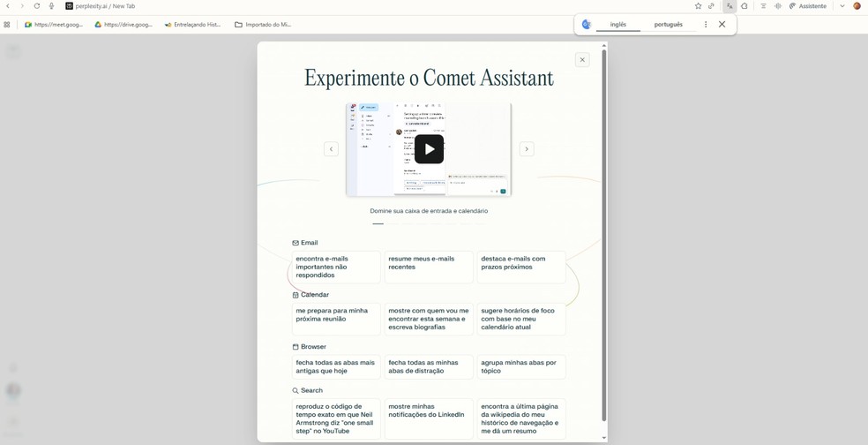The height and width of the screenshot is (445, 868).
Task: Click the Search magnifier section icon
Action: click(x=296, y=390)
